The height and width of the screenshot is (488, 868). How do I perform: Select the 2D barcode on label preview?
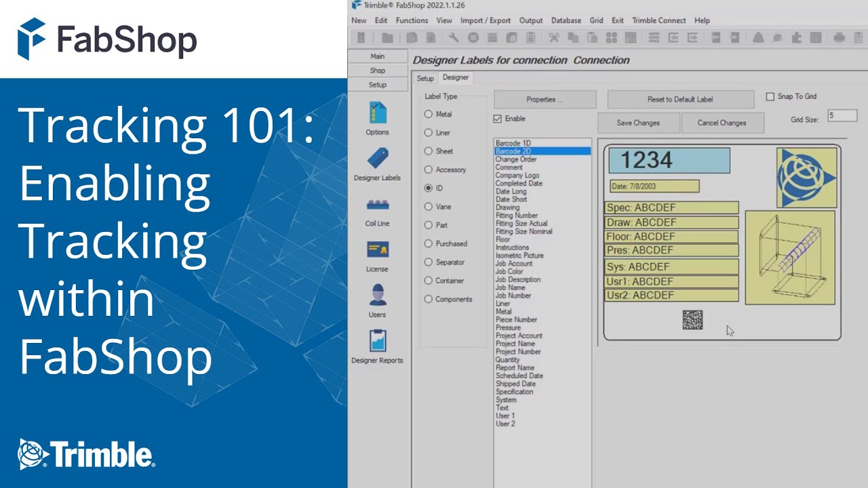[692, 319]
